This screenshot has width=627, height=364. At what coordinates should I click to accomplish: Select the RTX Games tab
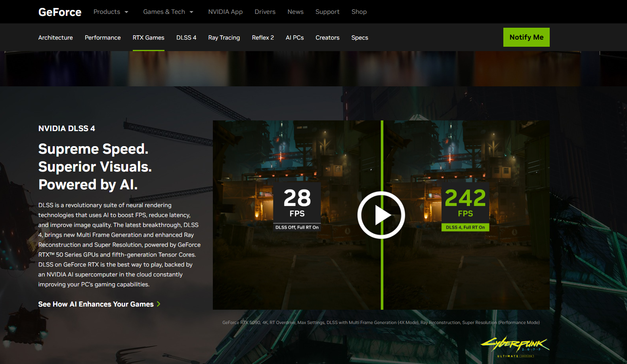pos(149,38)
